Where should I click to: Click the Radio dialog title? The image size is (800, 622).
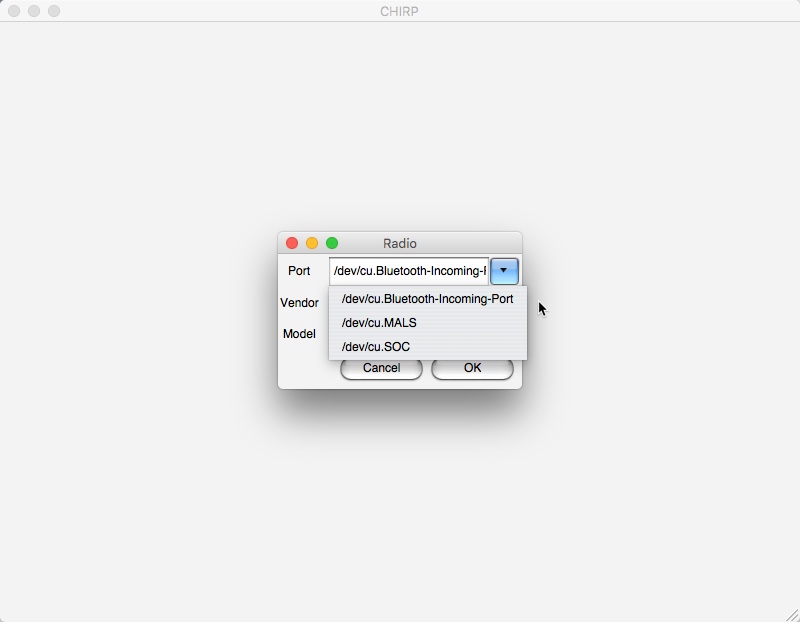coord(400,243)
